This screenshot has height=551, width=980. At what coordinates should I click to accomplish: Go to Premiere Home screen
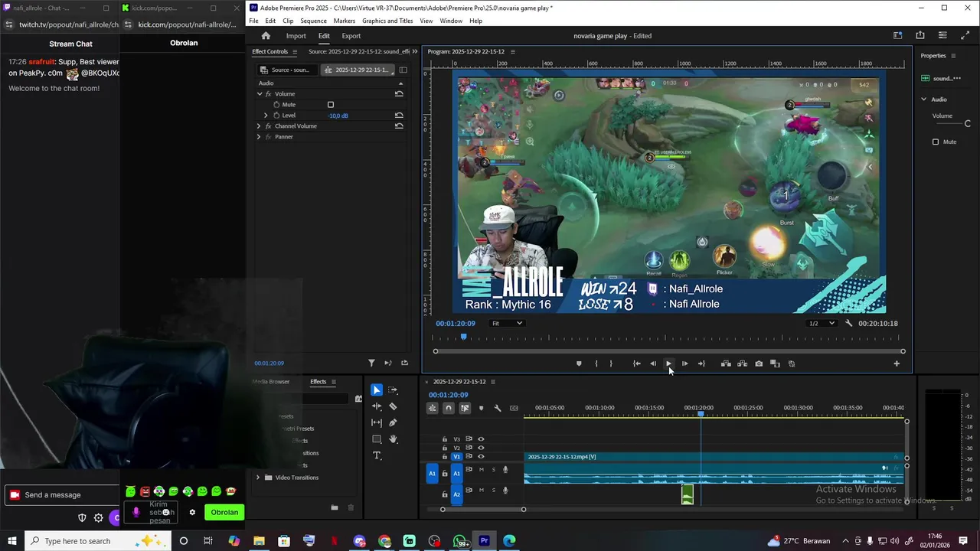(x=266, y=36)
